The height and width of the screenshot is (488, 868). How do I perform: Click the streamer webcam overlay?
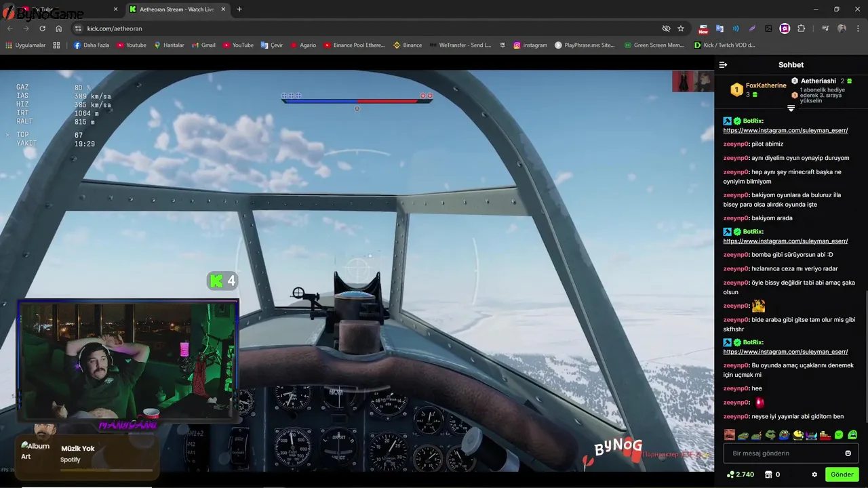pos(128,361)
